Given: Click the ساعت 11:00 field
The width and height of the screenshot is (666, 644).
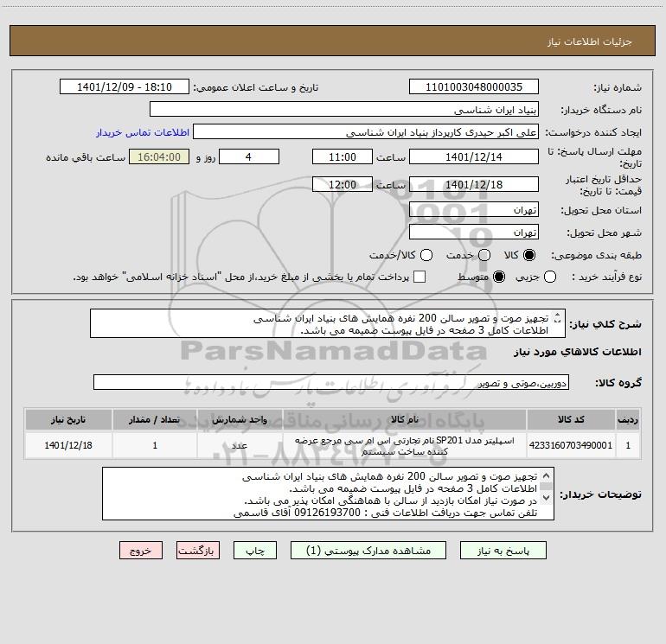Looking at the screenshot, I should coord(343,156).
